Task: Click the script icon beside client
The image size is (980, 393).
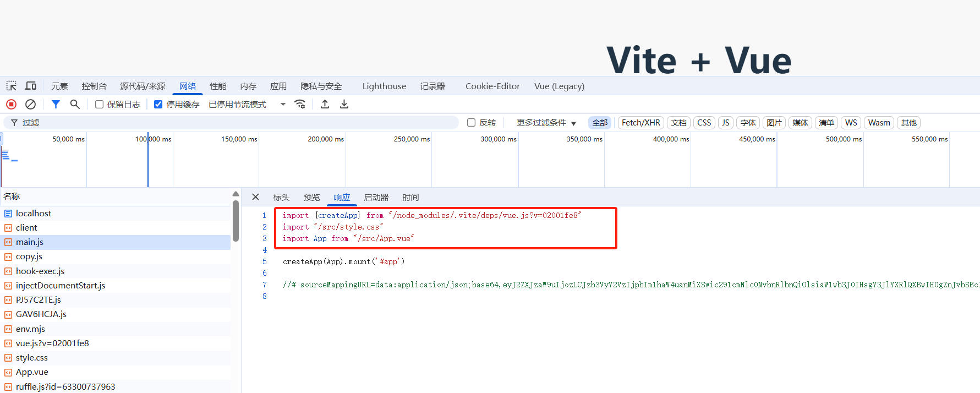Action: (x=8, y=228)
